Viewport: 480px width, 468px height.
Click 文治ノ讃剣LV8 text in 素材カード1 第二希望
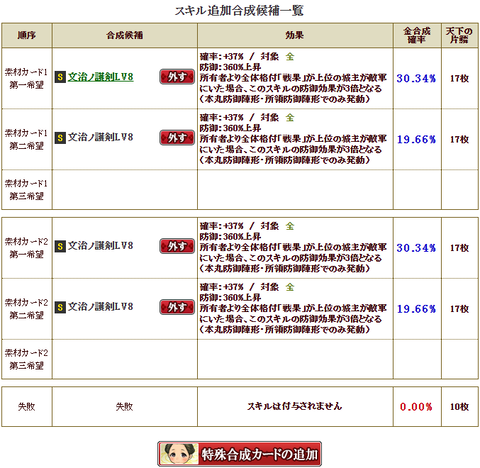point(101,137)
